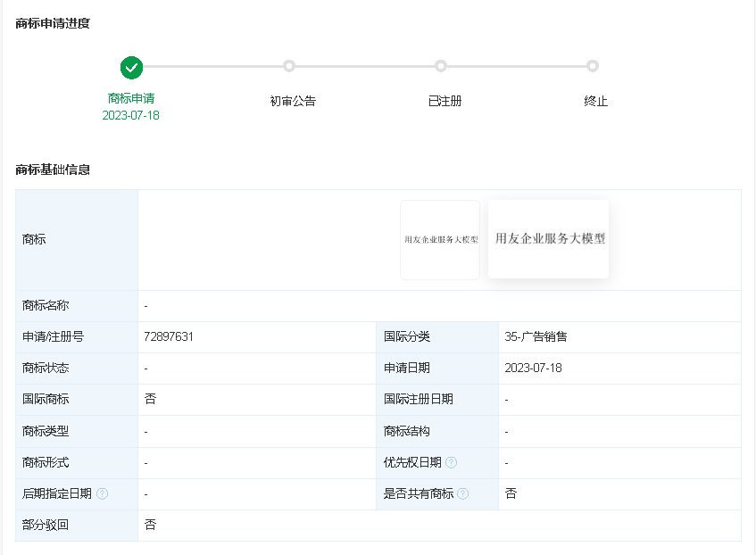
Task: Select the 终止 step label
Action: tap(596, 101)
